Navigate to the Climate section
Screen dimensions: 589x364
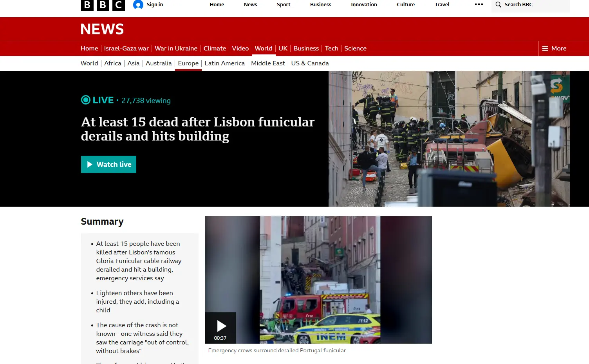click(215, 49)
